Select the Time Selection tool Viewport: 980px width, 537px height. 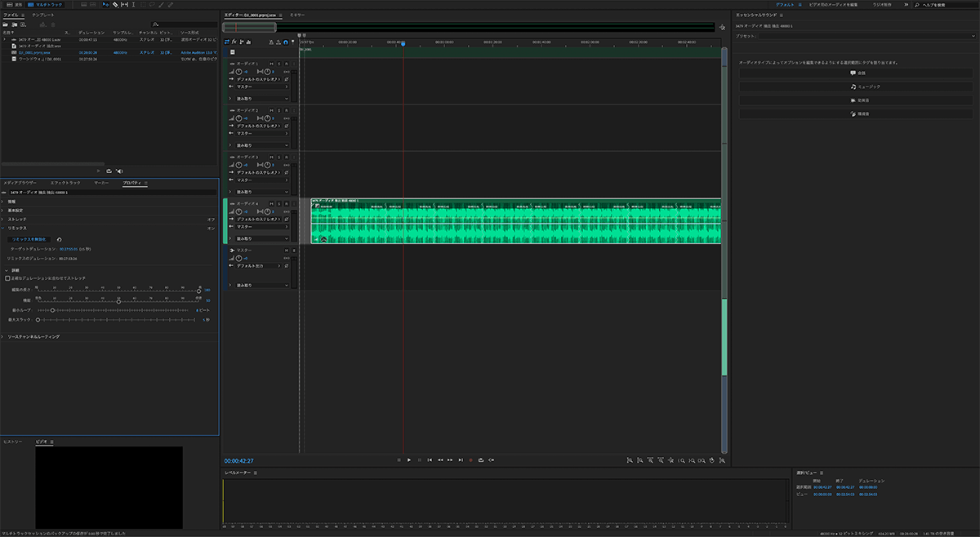(132, 4)
